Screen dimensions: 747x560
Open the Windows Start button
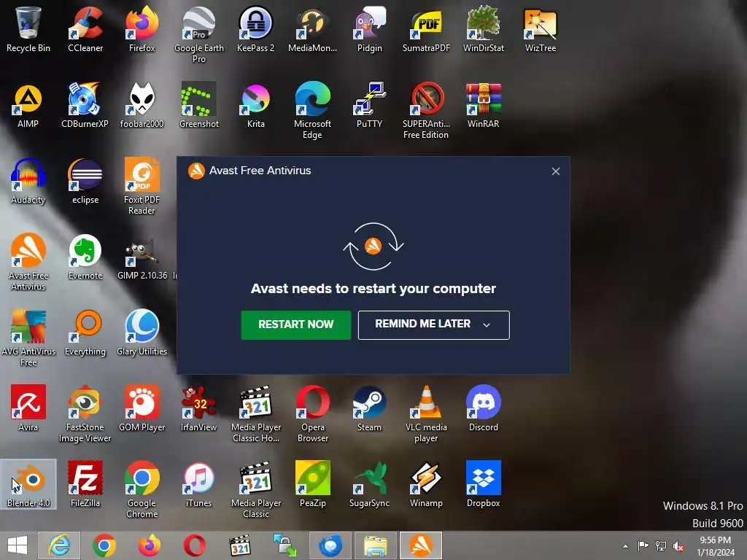pyautogui.click(x=18, y=545)
